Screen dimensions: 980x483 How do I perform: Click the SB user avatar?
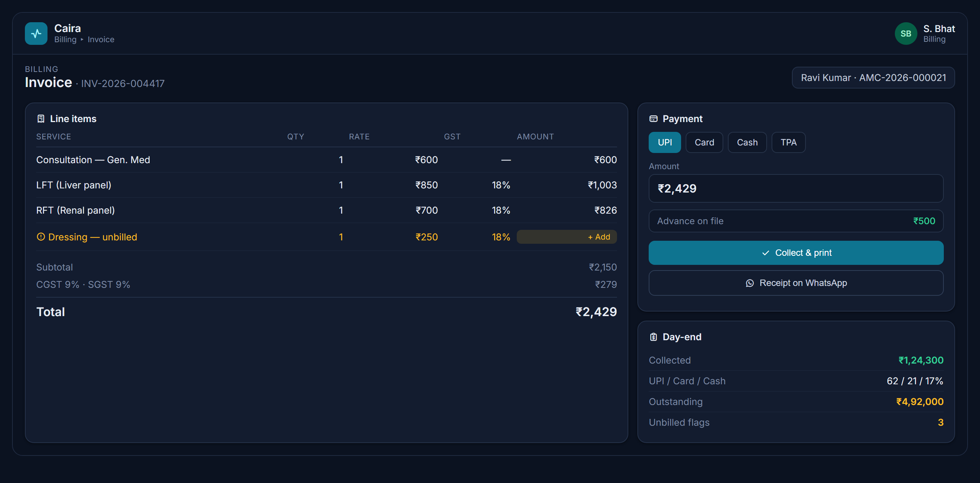(906, 34)
